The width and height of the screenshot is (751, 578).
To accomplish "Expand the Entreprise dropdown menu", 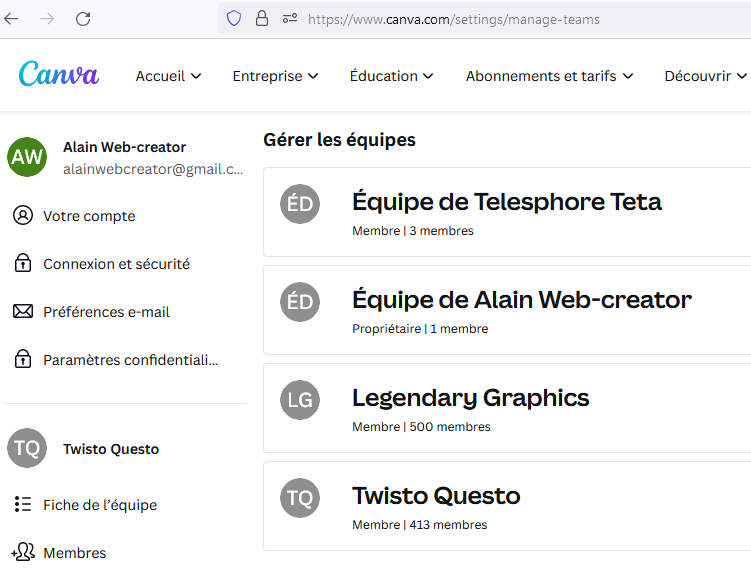I will tap(275, 76).
